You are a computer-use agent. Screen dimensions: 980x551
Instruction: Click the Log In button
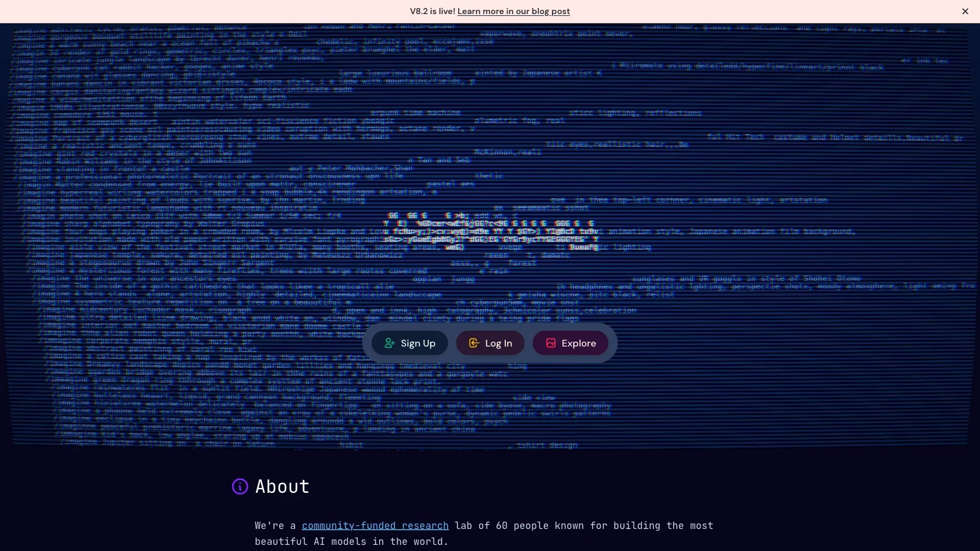(x=490, y=343)
